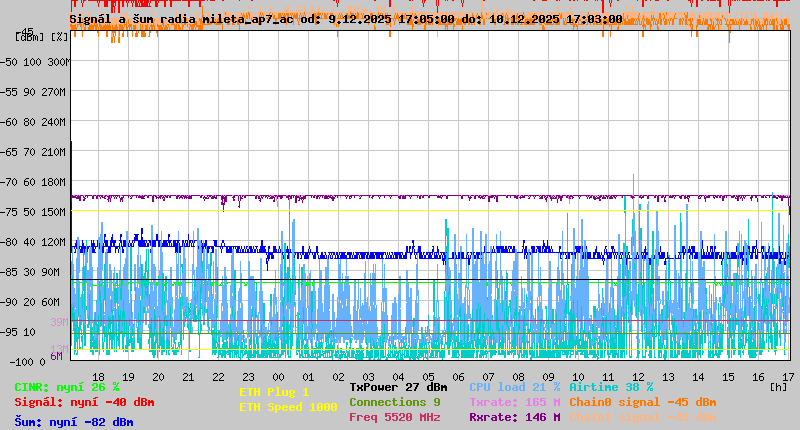Click the orange Chain0 signal label
This screenshot has height=430, width=800.
pos(642,402)
